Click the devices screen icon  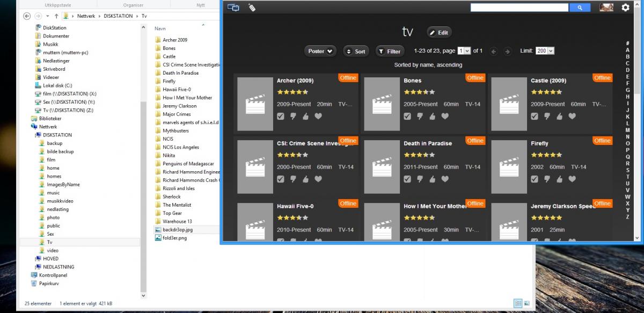(x=233, y=8)
